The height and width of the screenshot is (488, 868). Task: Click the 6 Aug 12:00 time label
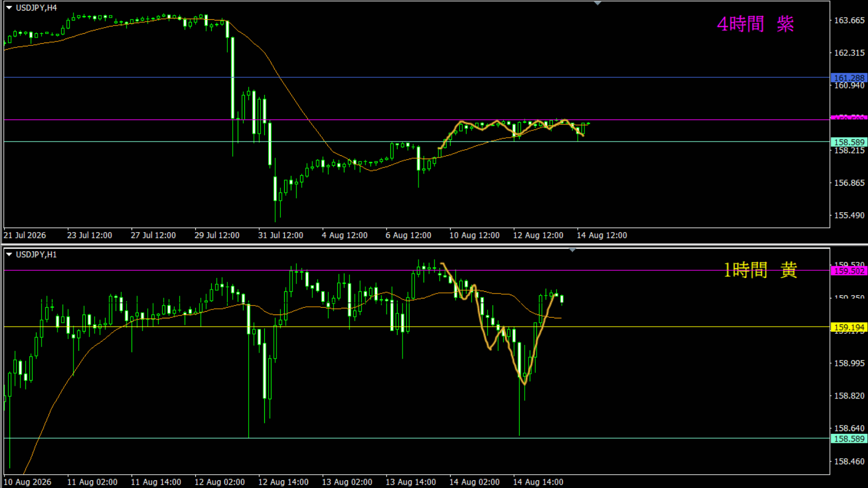pos(408,235)
